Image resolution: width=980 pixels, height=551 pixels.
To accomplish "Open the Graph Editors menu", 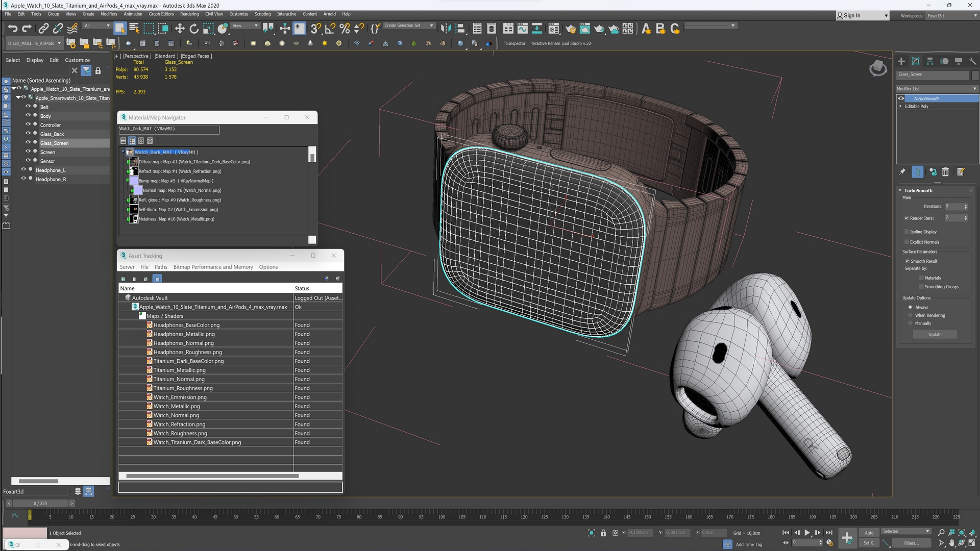I will click(161, 14).
